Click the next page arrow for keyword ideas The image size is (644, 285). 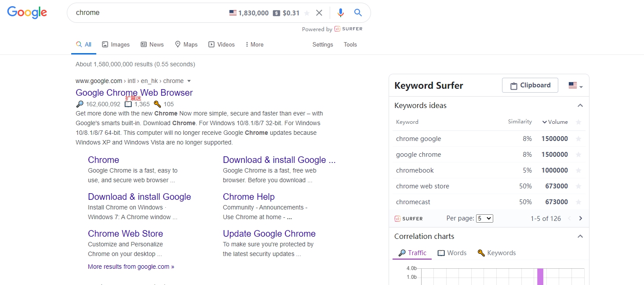coord(580,218)
